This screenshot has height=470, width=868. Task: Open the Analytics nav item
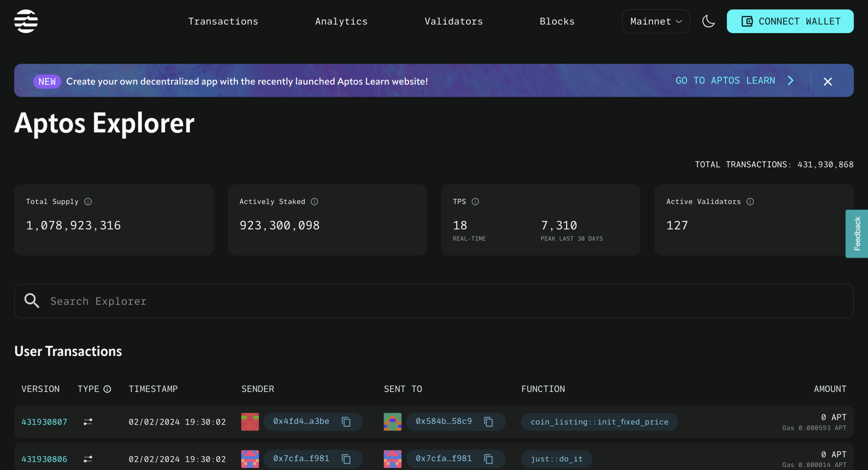pyautogui.click(x=341, y=21)
